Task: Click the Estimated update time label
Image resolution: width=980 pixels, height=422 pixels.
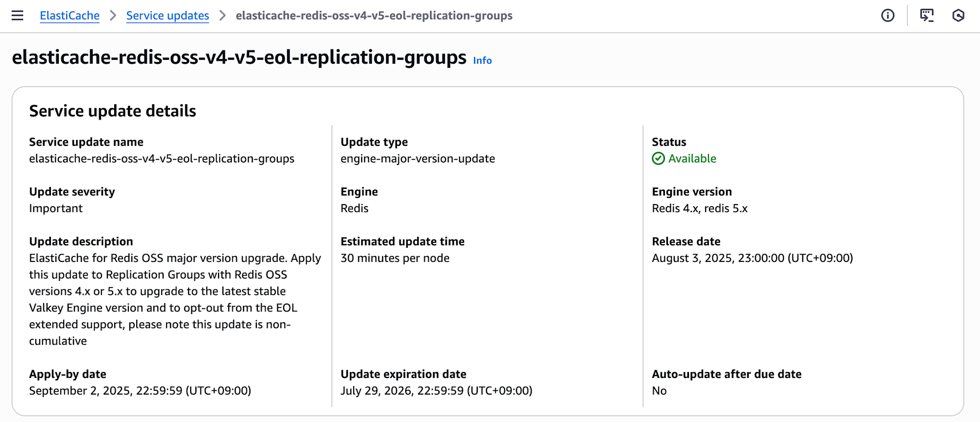Action: point(402,241)
